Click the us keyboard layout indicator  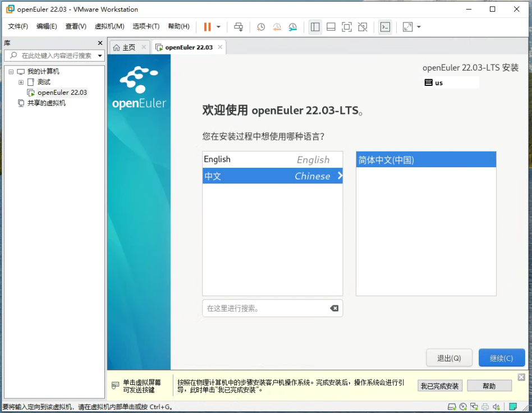[451, 82]
